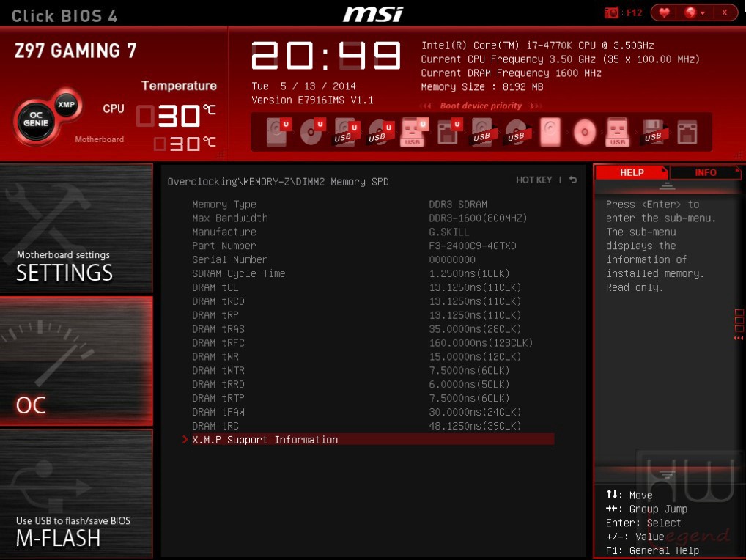Click the Manufacture row label

[x=224, y=232]
